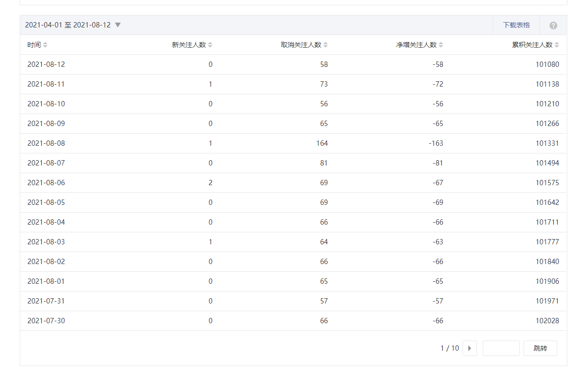Screen dimensions: 588x379
Task: Click the page number input field
Action: [x=500, y=348]
